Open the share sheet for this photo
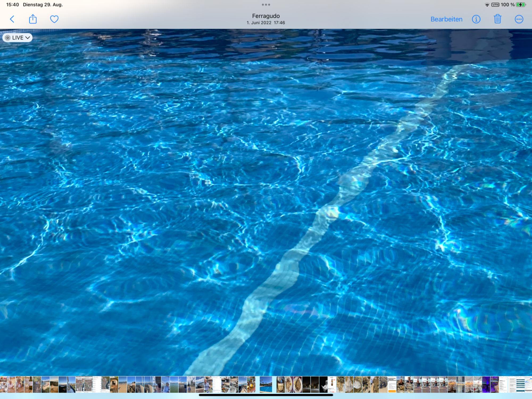Viewport: 532px width, 399px height. click(x=33, y=19)
